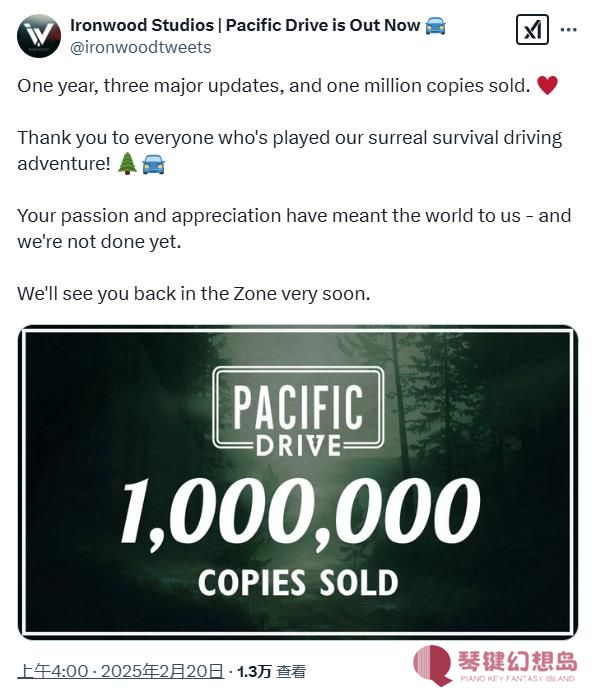
Task: Click the 琴键幻想岛 watermark text
Action: coord(517,661)
